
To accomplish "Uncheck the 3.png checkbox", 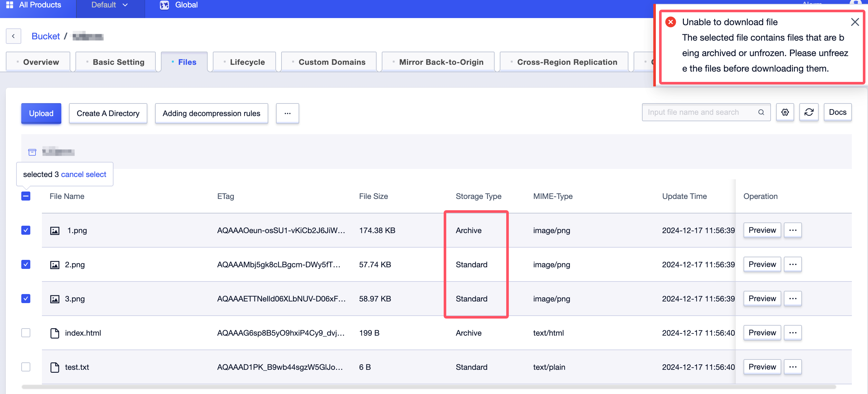I will tap(25, 298).
